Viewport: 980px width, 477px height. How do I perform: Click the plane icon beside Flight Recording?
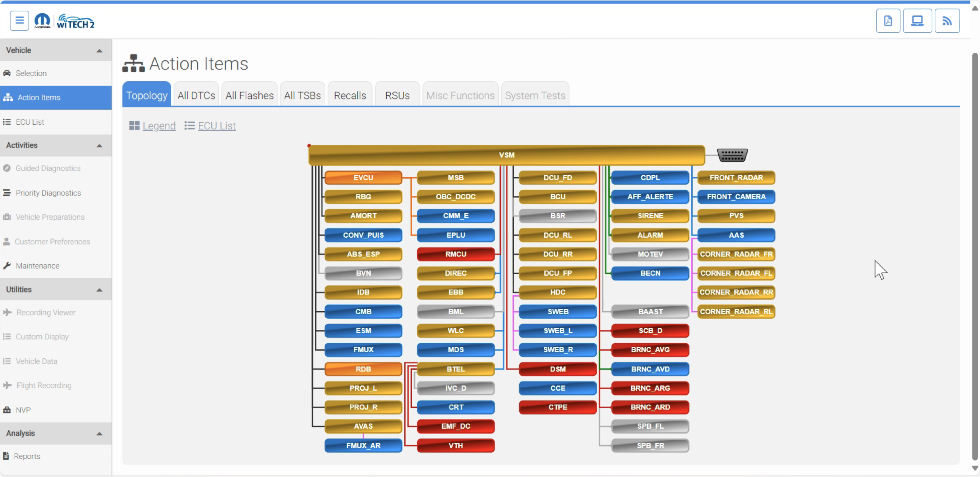tap(7, 385)
